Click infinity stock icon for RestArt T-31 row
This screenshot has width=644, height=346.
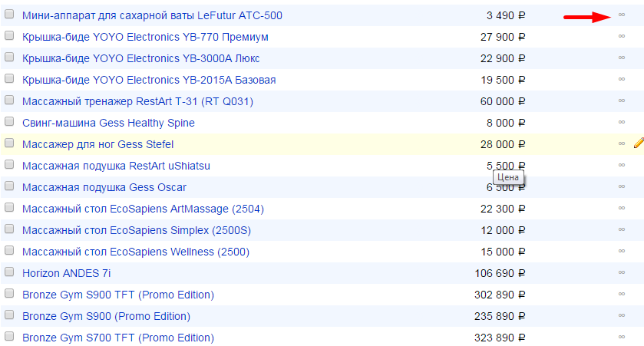tap(622, 101)
